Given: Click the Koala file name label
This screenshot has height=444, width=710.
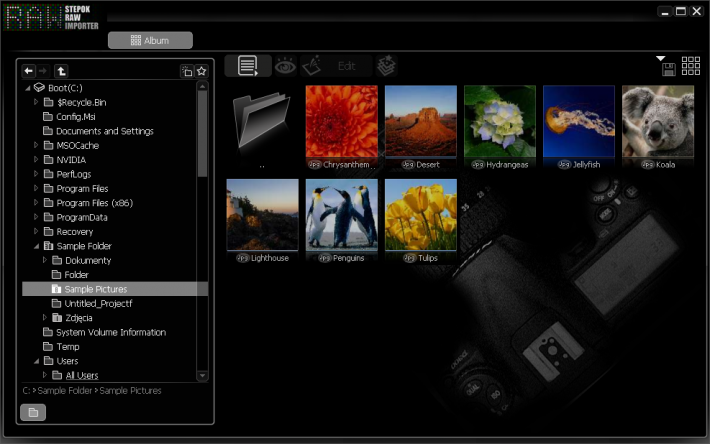Looking at the screenshot, I should pyautogui.click(x=665, y=165).
